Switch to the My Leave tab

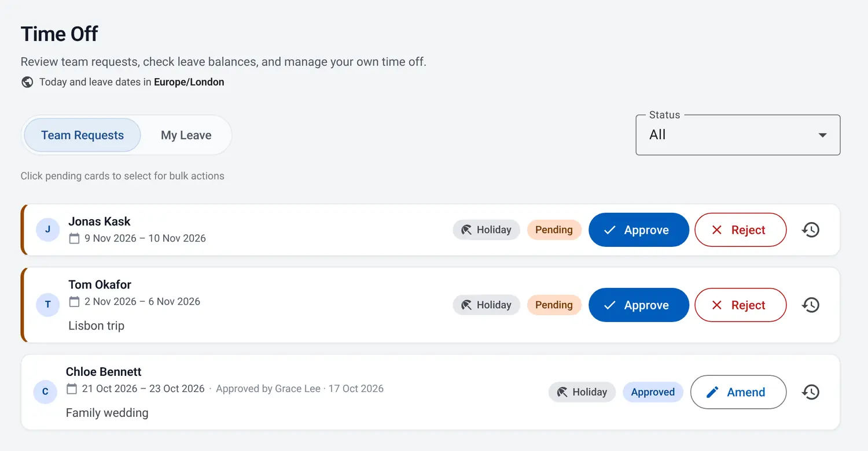click(186, 135)
